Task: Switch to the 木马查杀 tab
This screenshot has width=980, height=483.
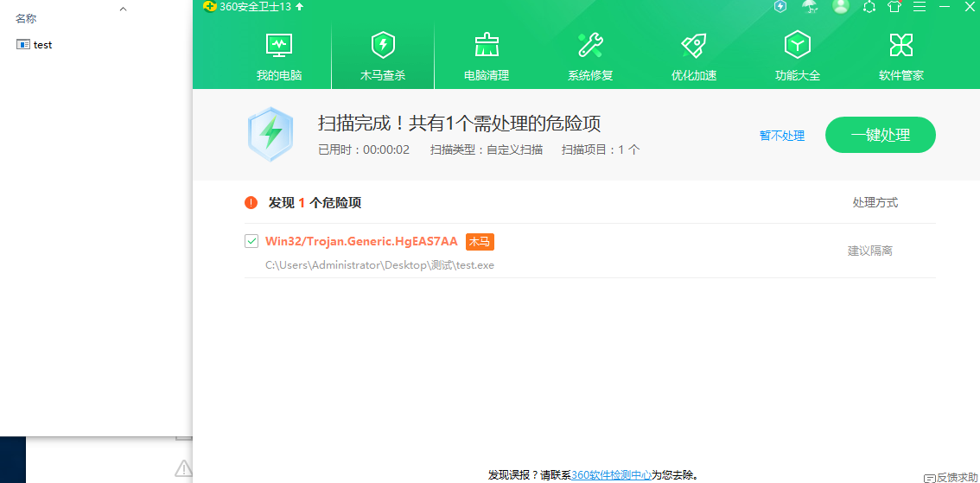Action: coord(383,57)
